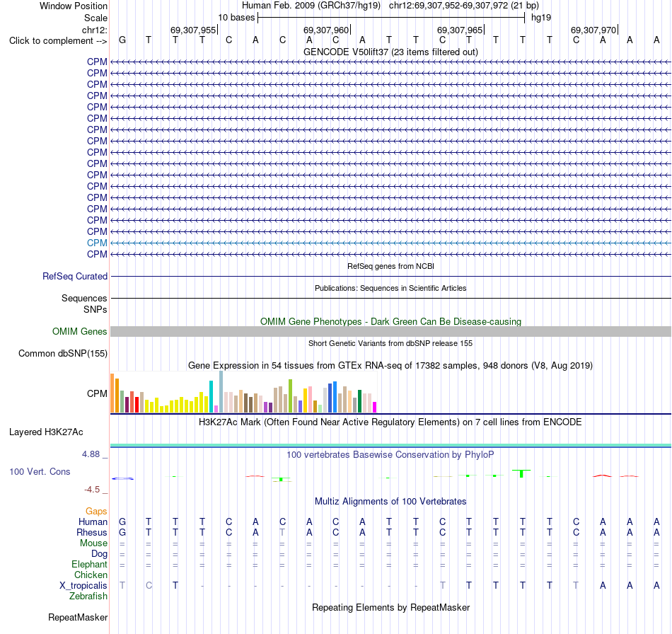The width and height of the screenshot is (672, 634).
Task: Click the bright magenta bar in GTEx chart
Action: click(x=375, y=408)
